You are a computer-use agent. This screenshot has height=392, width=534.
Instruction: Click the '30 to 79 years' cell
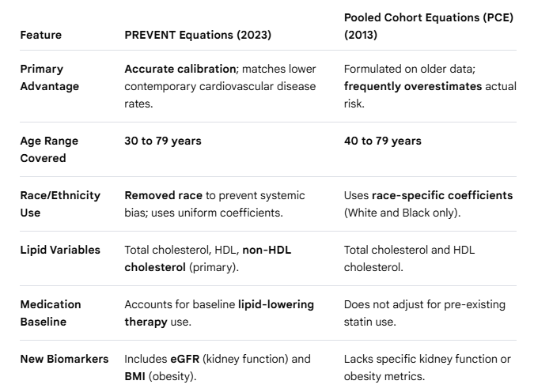point(163,141)
